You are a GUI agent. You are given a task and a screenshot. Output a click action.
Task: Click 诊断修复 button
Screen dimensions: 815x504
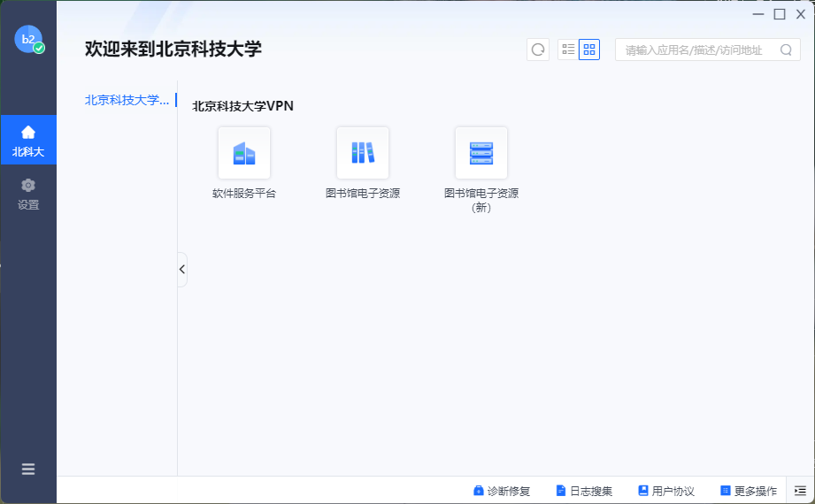[x=502, y=491]
